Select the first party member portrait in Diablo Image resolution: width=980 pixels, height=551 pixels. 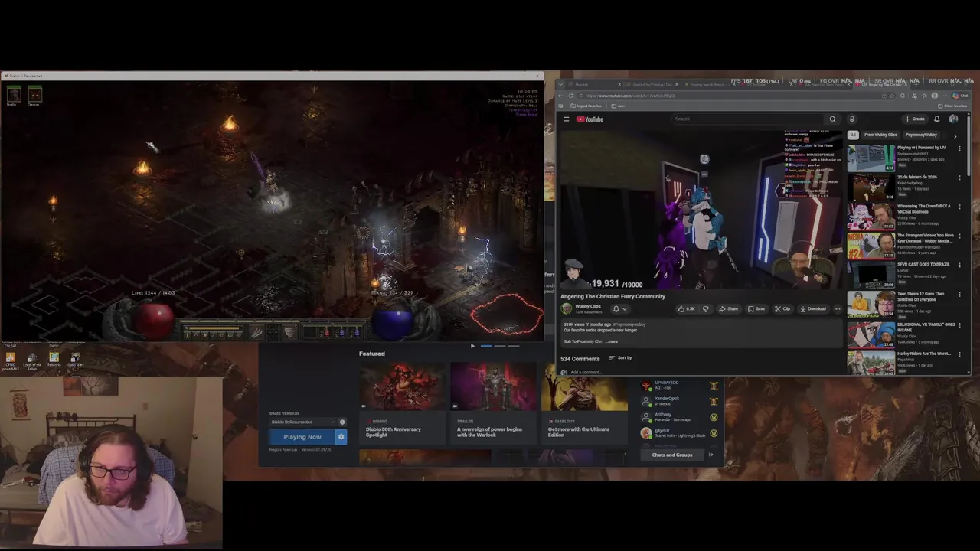click(13, 95)
